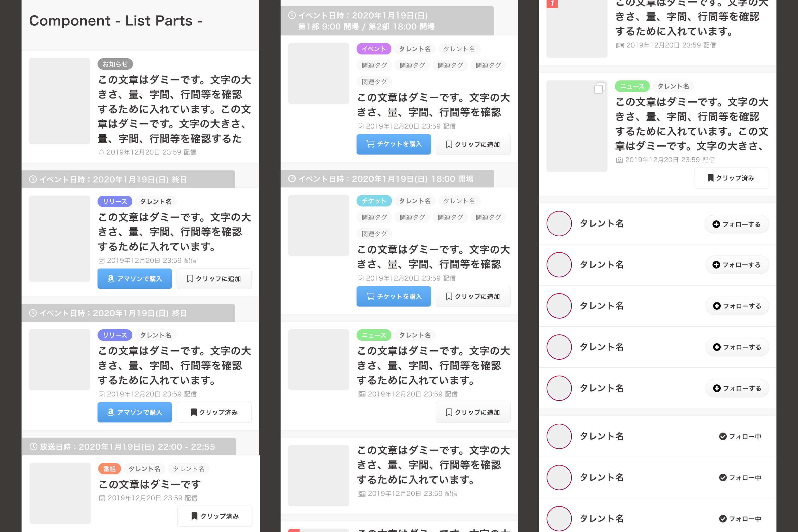The width and height of the screenshot is (798, 532).
Task: Toggle クリップ済み to unclip the release item
Action: pyautogui.click(x=214, y=412)
